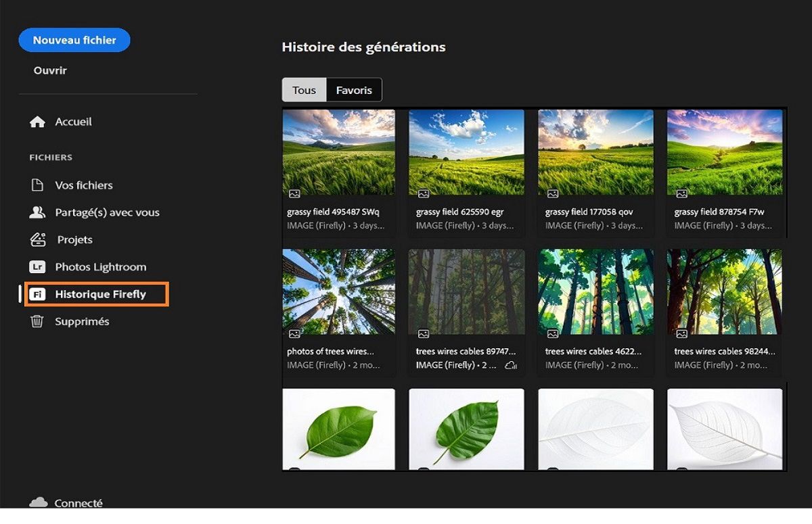Open grassy field 878754 F7w thumbnail
Image resolution: width=812 pixels, height=524 pixels.
[725, 152]
